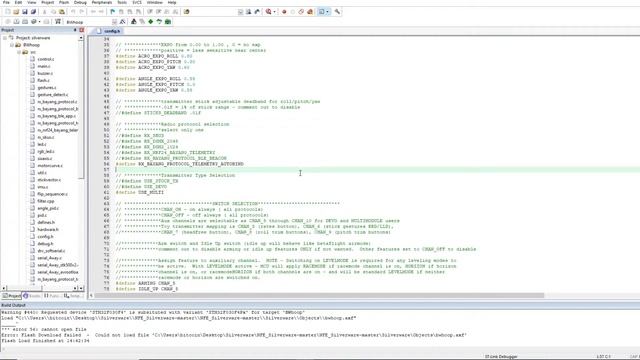The image size is (640, 360).
Task: Open a file using the toolbar icon
Action: 16,12
